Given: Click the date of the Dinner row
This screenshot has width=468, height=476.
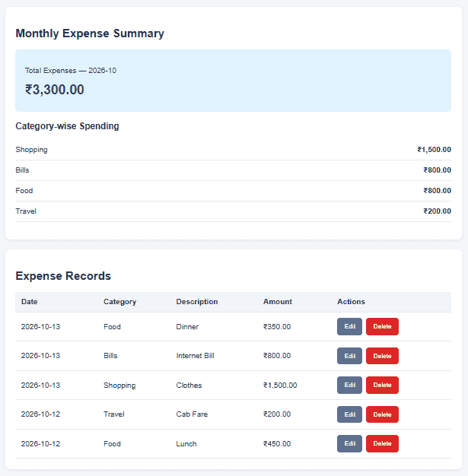Looking at the screenshot, I should [40, 327].
